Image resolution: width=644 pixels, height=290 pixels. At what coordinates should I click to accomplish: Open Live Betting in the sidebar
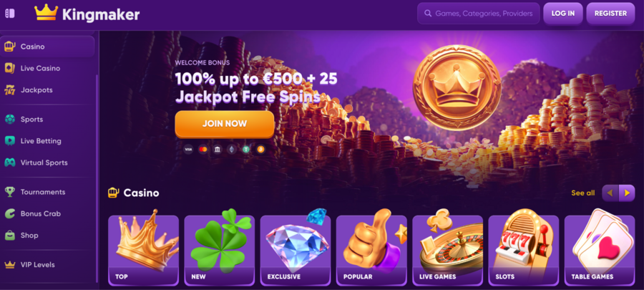click(41, 141)
